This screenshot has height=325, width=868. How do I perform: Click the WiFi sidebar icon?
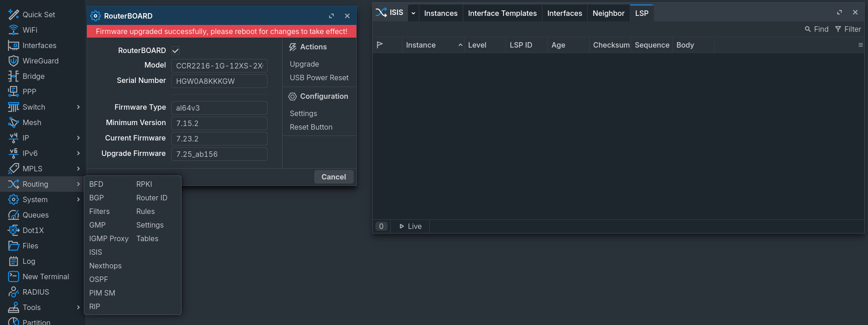tap(14, 30)
